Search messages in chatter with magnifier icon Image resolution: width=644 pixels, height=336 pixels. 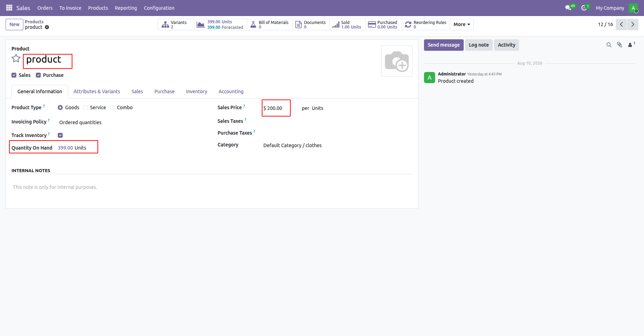609,45
